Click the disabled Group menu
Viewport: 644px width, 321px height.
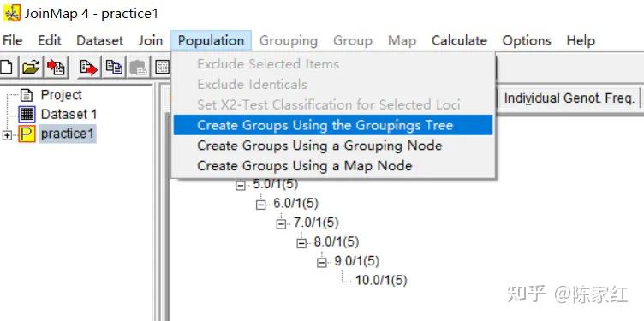coord(353,40)
